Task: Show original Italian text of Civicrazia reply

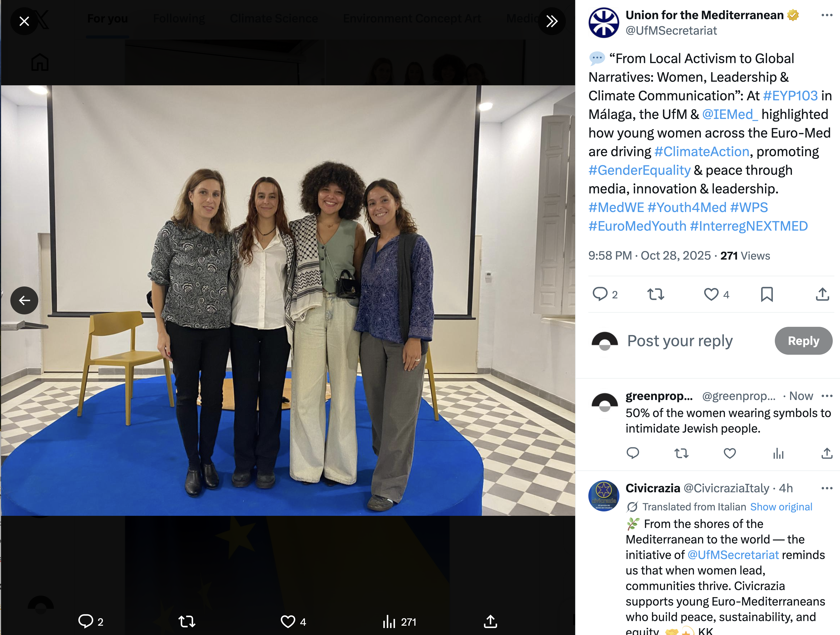Action: pos(781,507)
